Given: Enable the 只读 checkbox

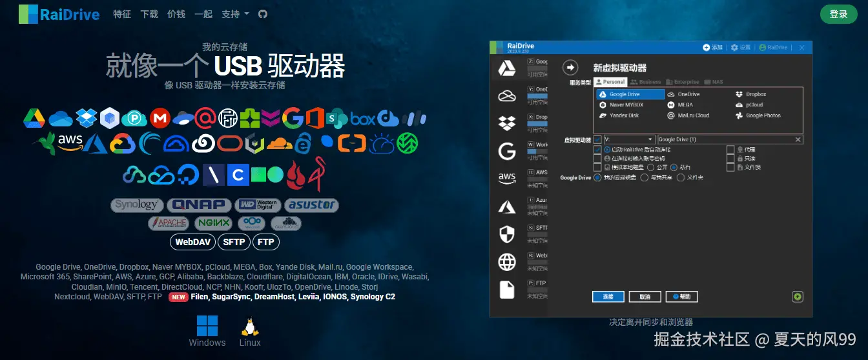Looking at the screenshot, I should 730,158.
